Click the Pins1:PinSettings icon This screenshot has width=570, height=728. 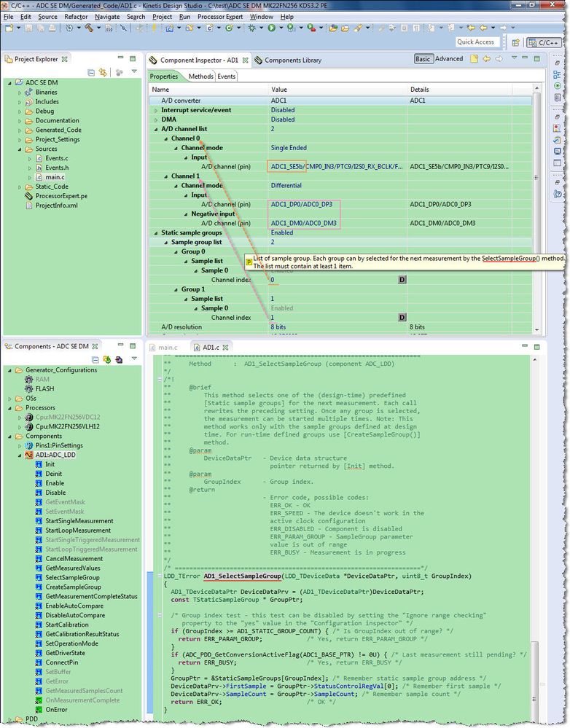coord(29,445)
